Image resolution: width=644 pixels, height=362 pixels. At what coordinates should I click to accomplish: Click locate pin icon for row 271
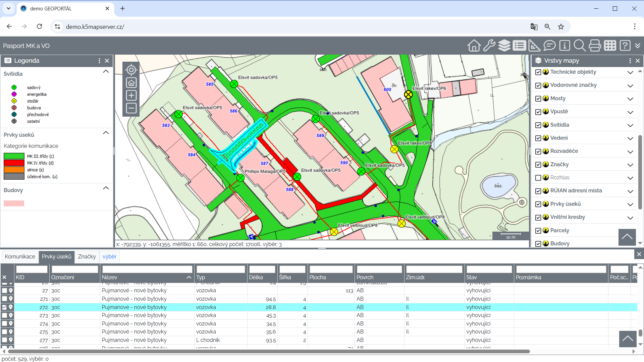[11, 299]
